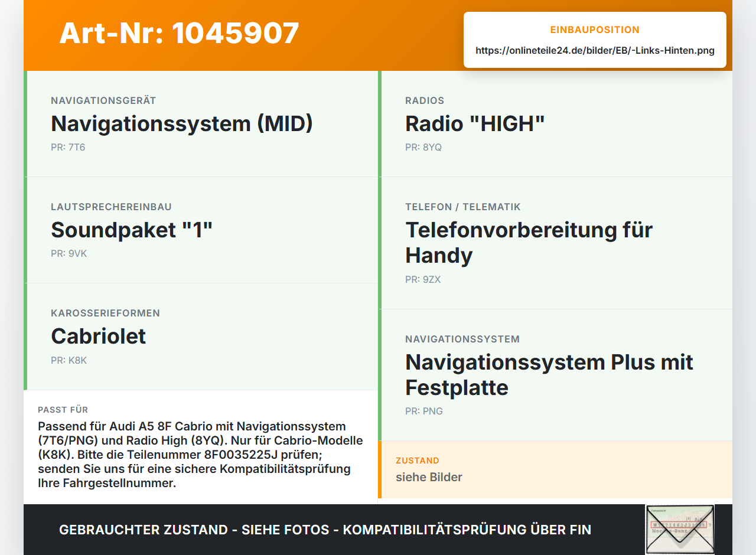The width and height of the screenshot is (756, 555).
Task: Click the Radio "HIGH" card title
Action: (x=475, y=123)
